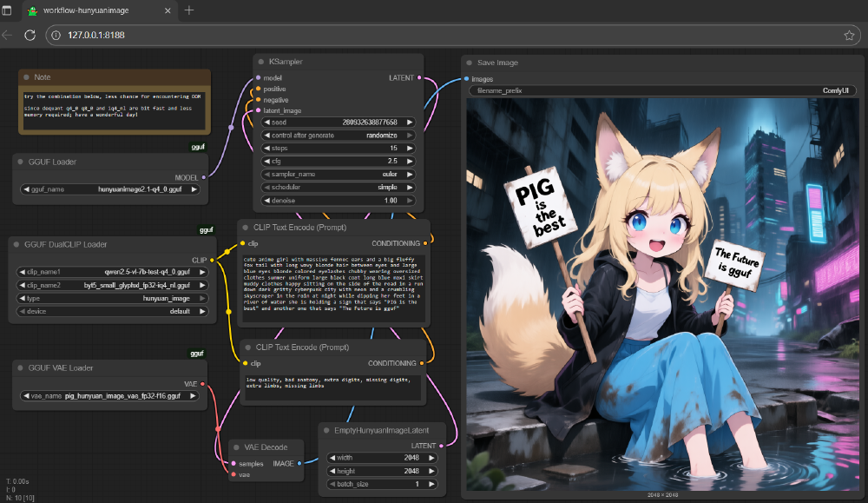Click left arrow to decrease steps value
Viewport: 868px width, 503px height.
[x=267, y=149]
